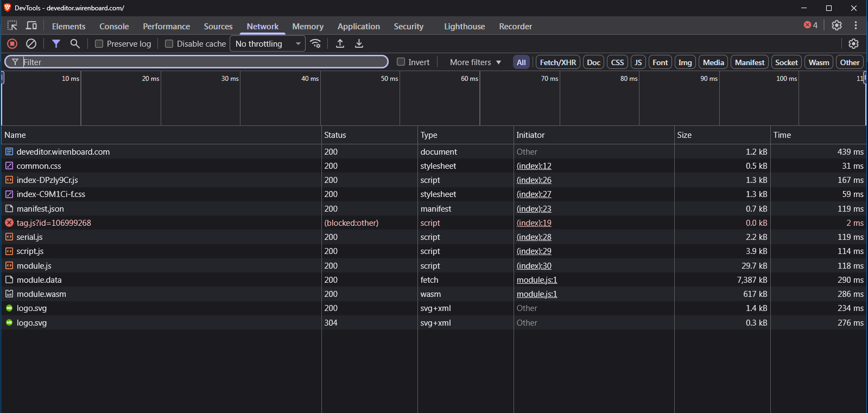Screen dimensions: 868x413
Task: Switch to the Console tab
Action: tap(114, 26)
